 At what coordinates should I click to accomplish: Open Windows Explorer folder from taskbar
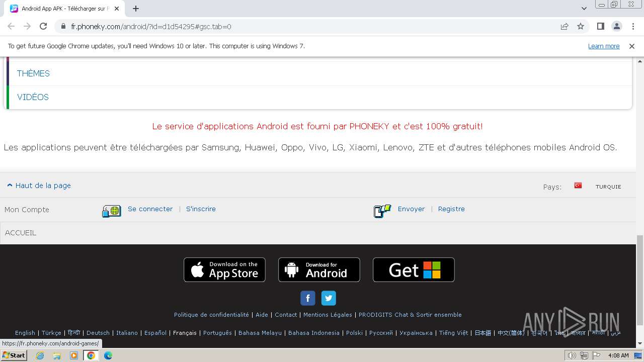(x=57, y=355)
